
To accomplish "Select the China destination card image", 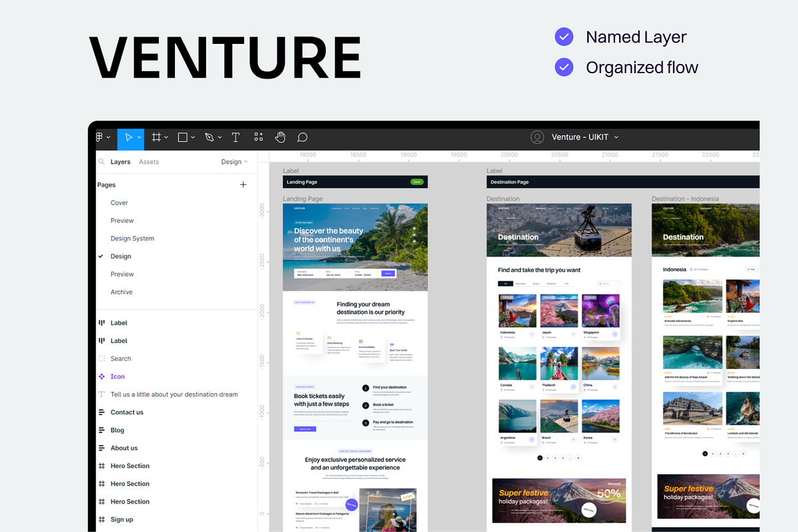I will coord(600,363).
